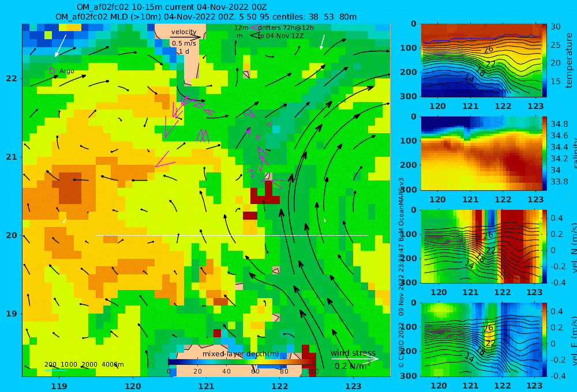577x392 pixels.
Task: Click the vel. E panel colorbar
Action: click(544, 340)
